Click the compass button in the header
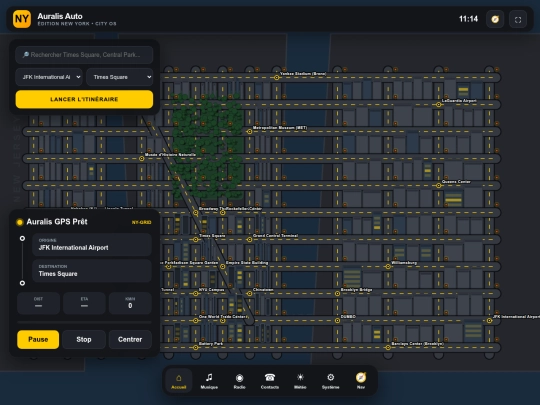Screen dimensions: 540x405 tap(495, 19)
